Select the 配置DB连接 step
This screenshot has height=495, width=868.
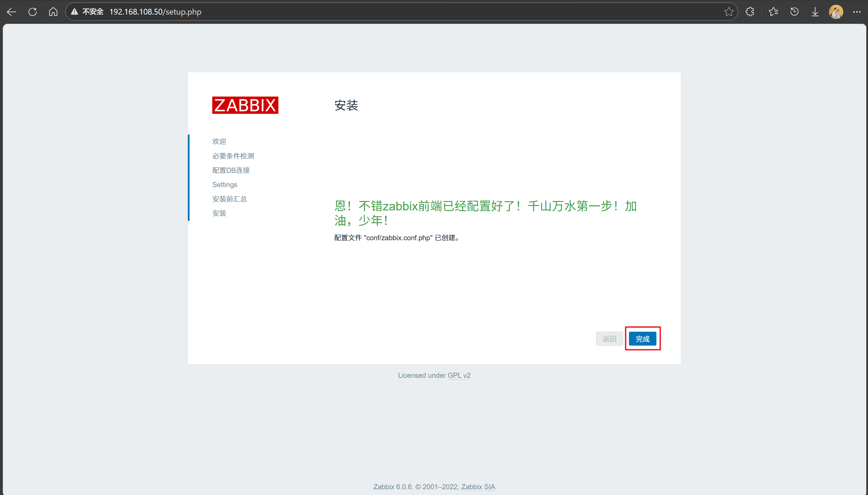[231, 170]
